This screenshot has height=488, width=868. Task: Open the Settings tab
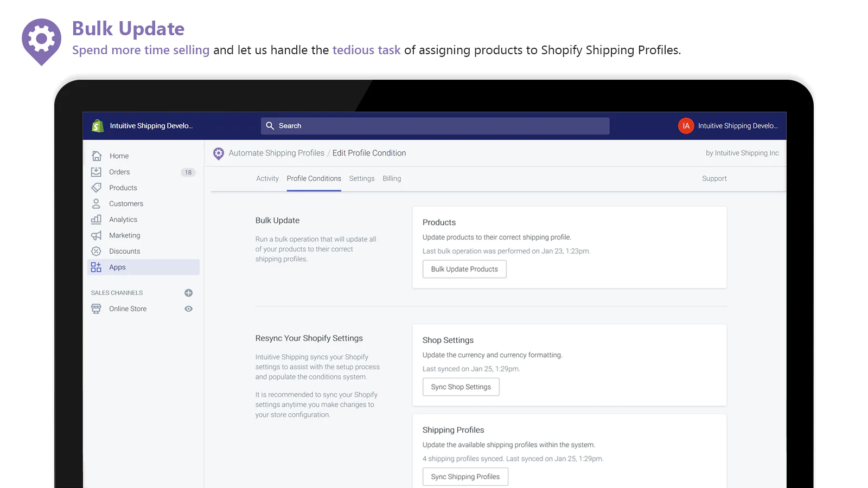pyautogui.click(x=361, y=178)
